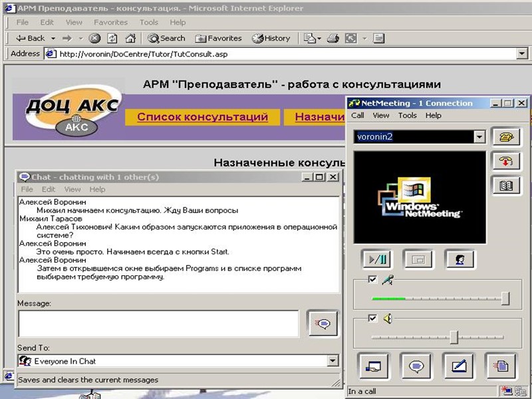Open View menu in Chat window
This screenshot has height=399, width=532.
coord(72,190)
